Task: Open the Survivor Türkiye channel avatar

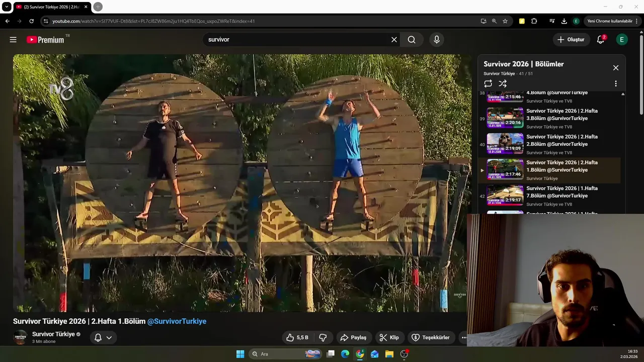Action: [x=20, y=337]
